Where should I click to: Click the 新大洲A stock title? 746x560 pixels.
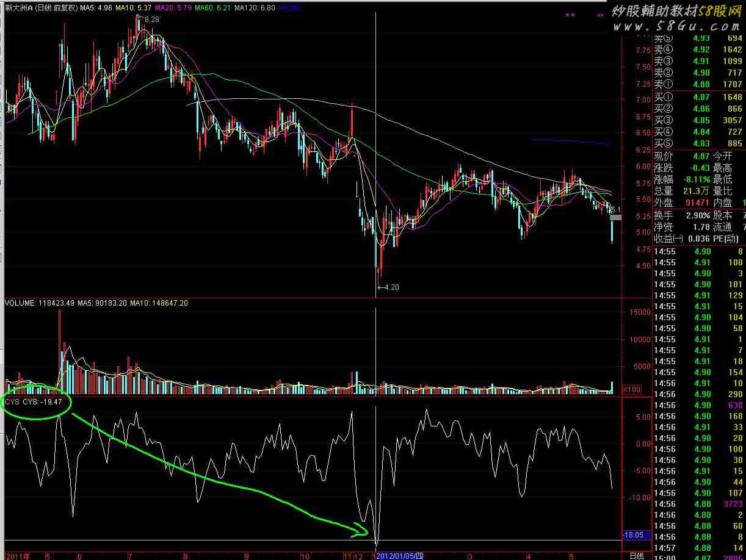tap(17, 8)
